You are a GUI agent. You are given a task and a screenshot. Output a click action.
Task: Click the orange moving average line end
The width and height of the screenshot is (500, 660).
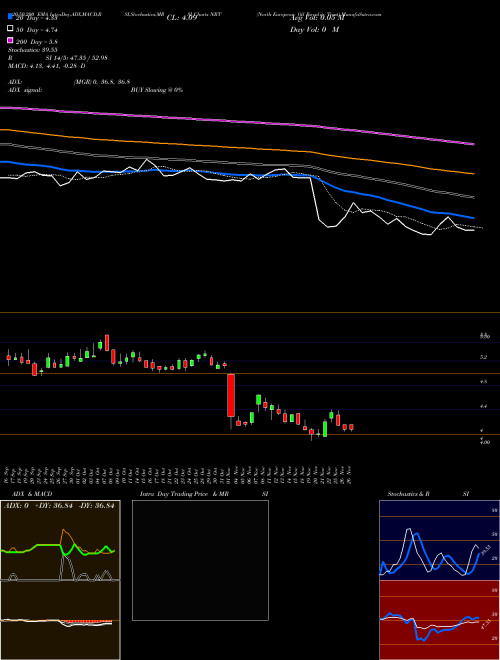(x=474, y=173)
